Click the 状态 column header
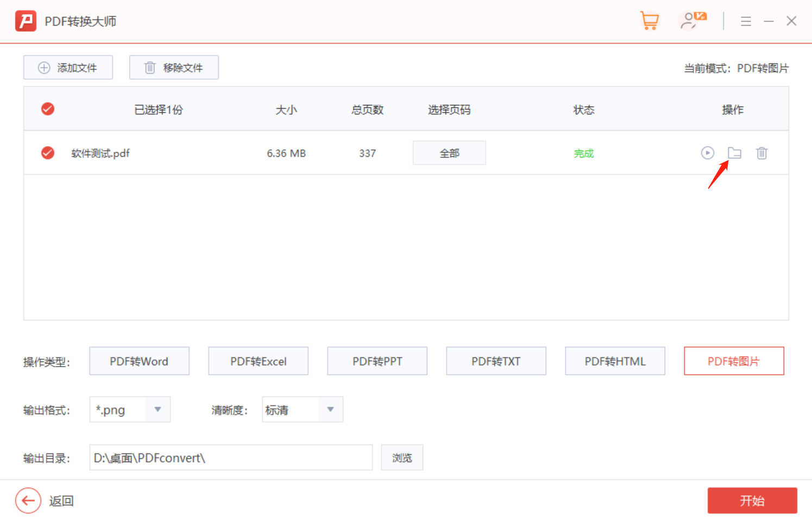This screenshot has height=519, width=812. coord(584,110)
